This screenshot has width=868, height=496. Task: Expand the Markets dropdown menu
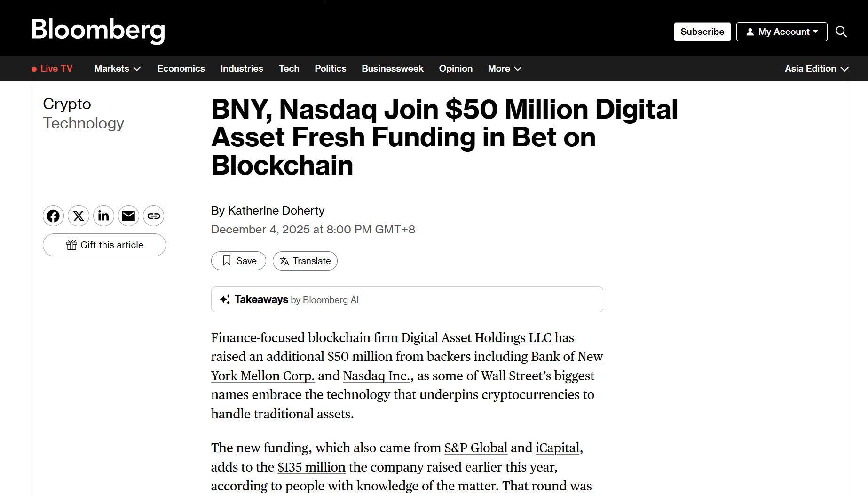click(x=117, y=69)
